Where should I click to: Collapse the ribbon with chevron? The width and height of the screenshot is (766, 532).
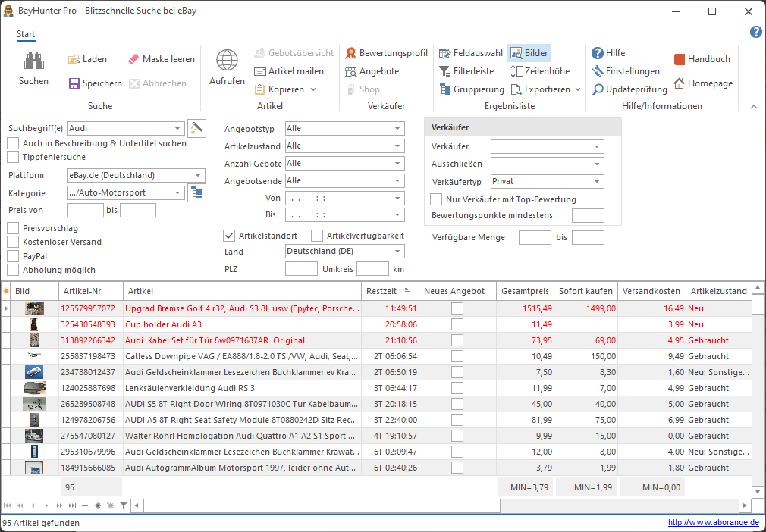click(754, 106)
